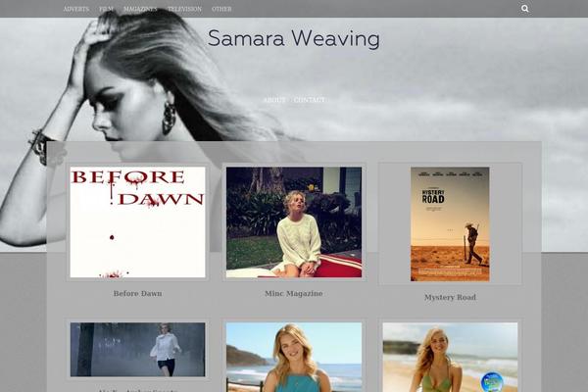Open the search magnifier icon
This screenshot has width=588, height=392.
pyautogui.click(x=524, y=9)
